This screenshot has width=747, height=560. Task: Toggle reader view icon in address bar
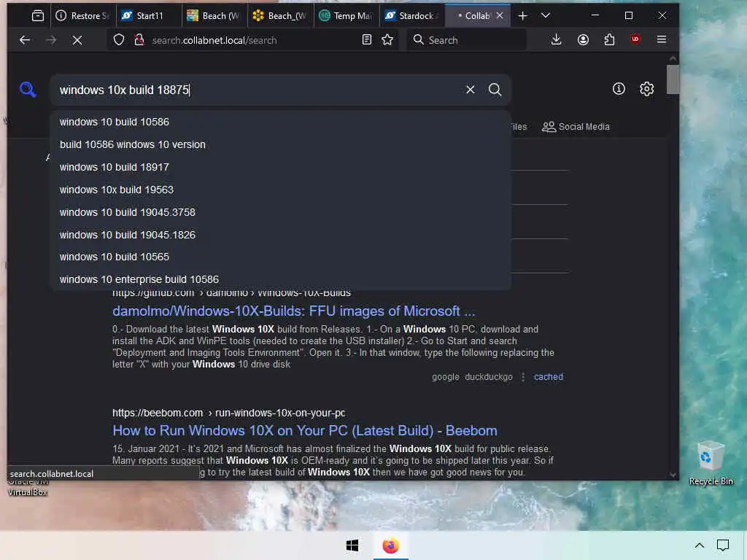[367, 39]
